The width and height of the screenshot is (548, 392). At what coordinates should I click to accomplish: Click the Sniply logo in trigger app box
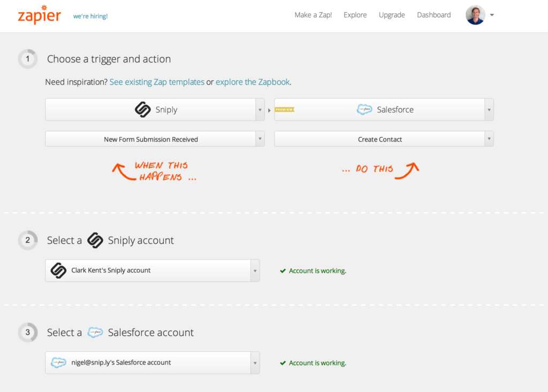[143, 110]
